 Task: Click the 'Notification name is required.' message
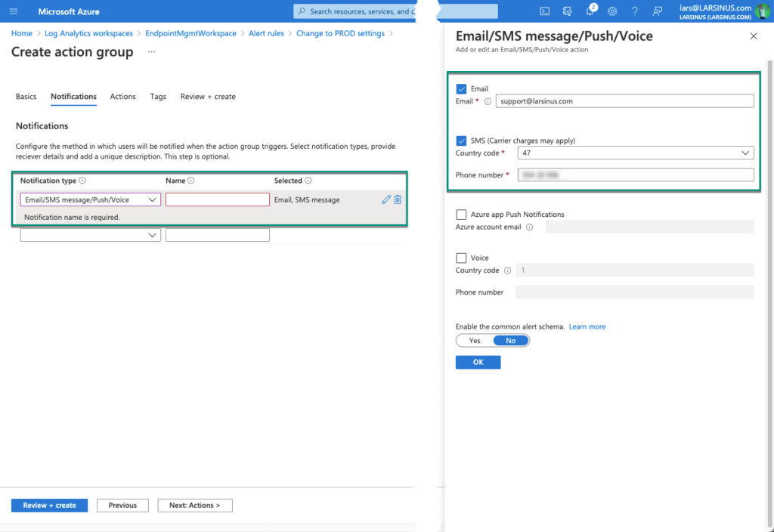72,217
